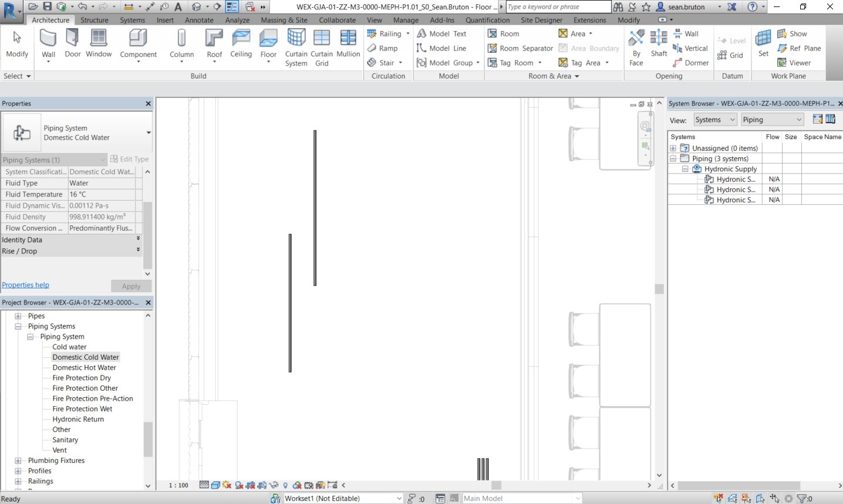This screenshot has height=504, width=843.
Task: Toggle Reveal Hidden Elements lightbulb
Action: (x=286, y=485)
